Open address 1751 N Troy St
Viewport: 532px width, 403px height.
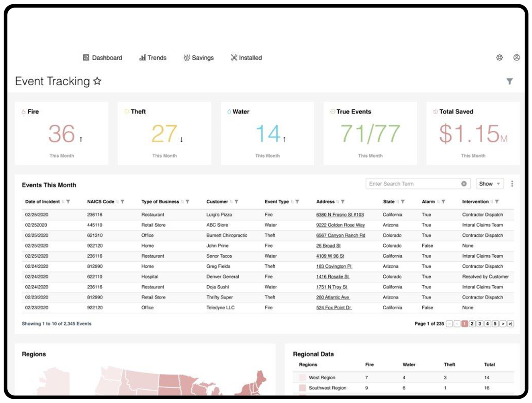pyautogui.click(x=332, y=287)
